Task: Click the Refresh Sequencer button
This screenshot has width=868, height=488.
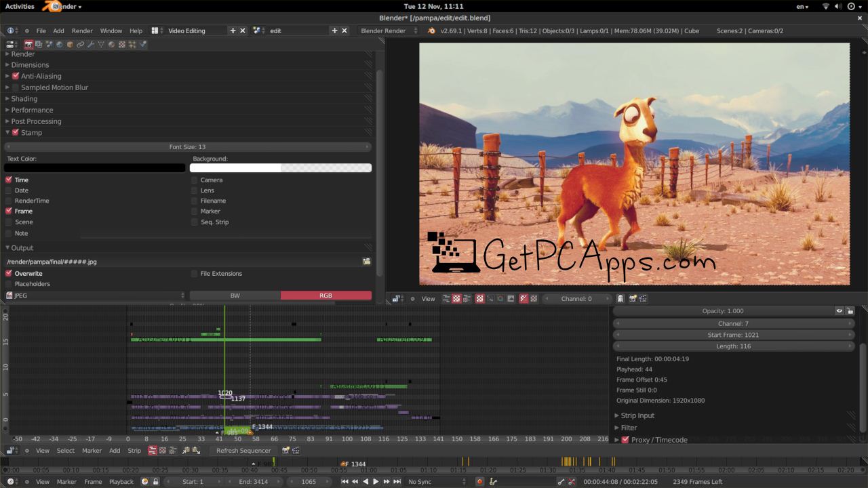Action: tap(243, 451)
